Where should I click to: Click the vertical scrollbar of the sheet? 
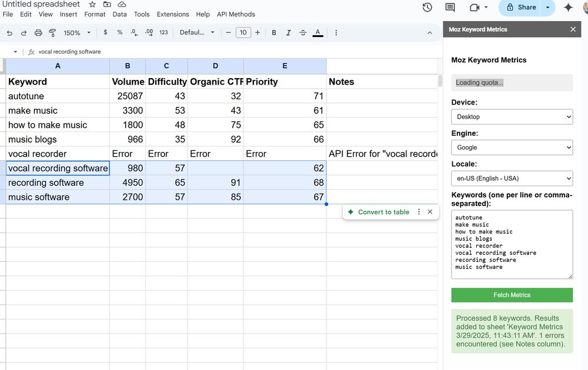tap(440, 81)
